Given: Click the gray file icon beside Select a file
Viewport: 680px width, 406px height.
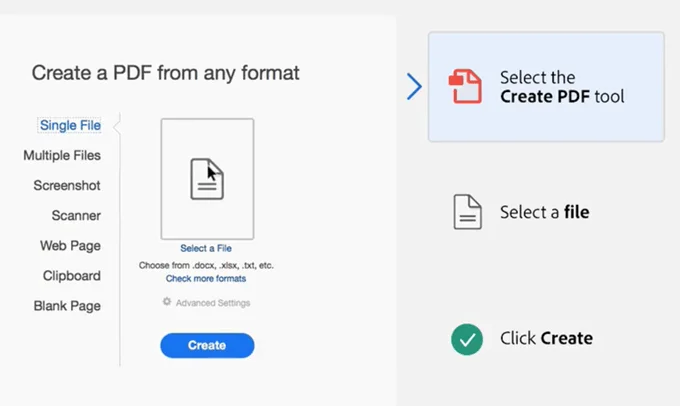Looking at the screenshot, I should [468, 212].
